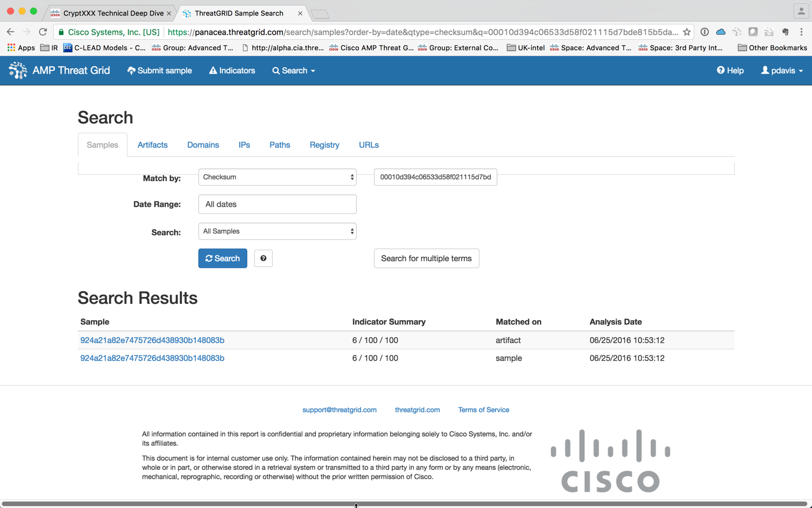
Task: Switch to CryptXXX Technical Deep Dive browser tab
Action: click(109, 13)
